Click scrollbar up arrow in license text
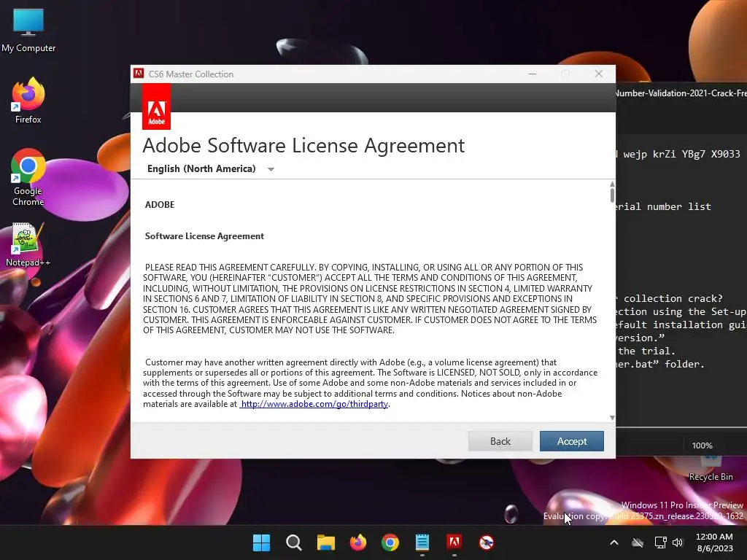747x560 pixels. [x=612, y=184]
